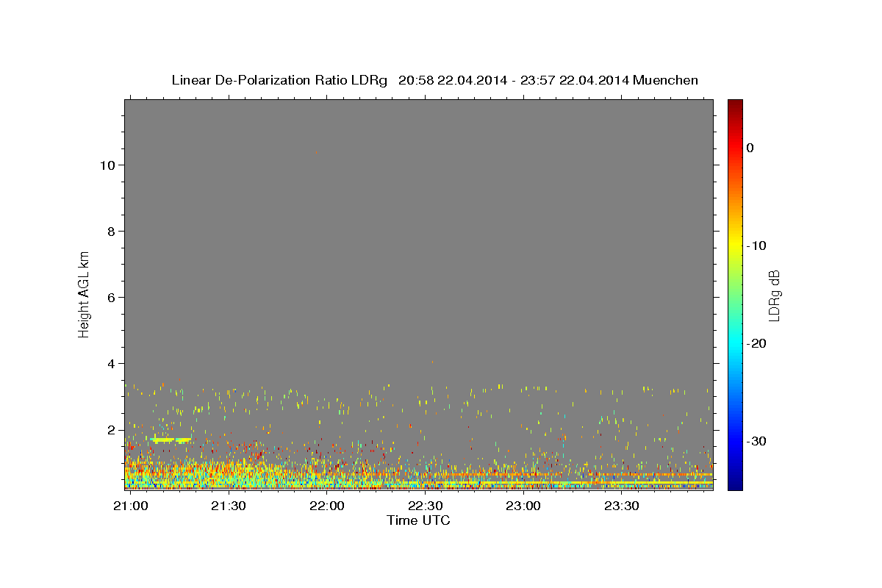Click the 21:00 time tick label
The width and height of the screenshot is (882, 588).
130,506
